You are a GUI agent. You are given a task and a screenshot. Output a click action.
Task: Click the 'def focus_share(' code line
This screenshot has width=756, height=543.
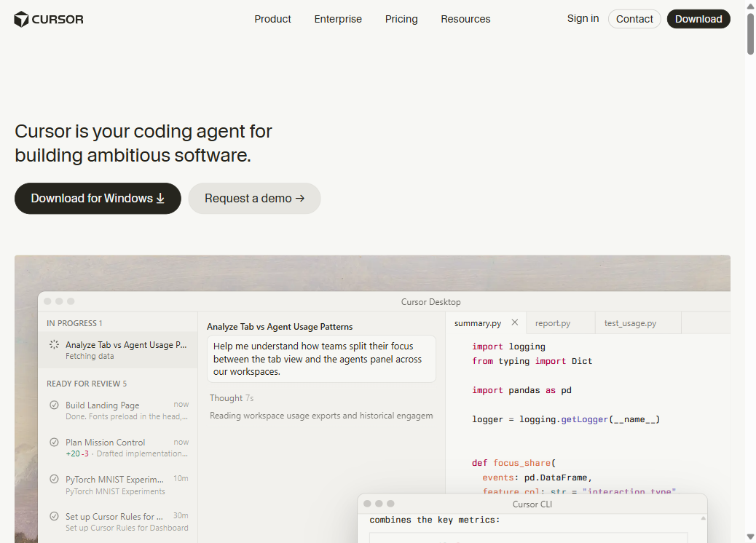[513, 463]
